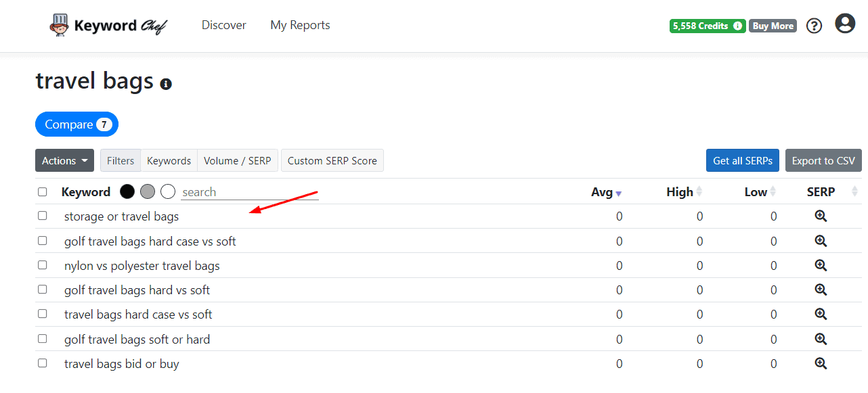View SERP for nylon vs polyester travel bags

pyautogui.click(x=821, y=266)
